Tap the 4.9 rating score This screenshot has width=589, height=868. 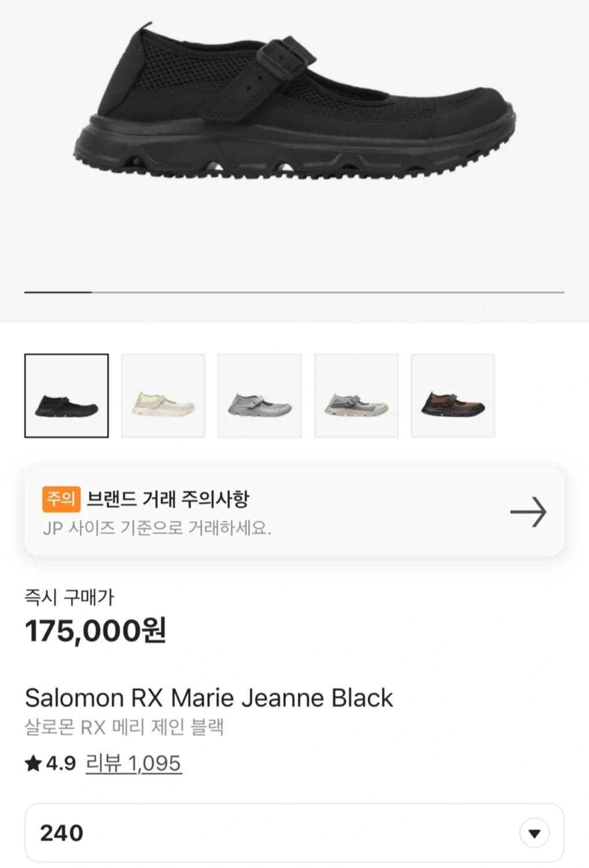(61, 764)
